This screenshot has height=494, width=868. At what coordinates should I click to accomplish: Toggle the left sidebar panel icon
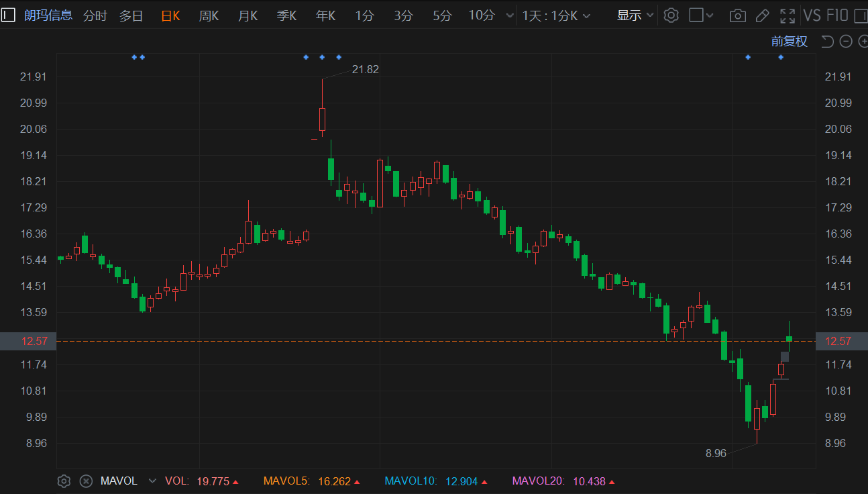coord(8,15)
